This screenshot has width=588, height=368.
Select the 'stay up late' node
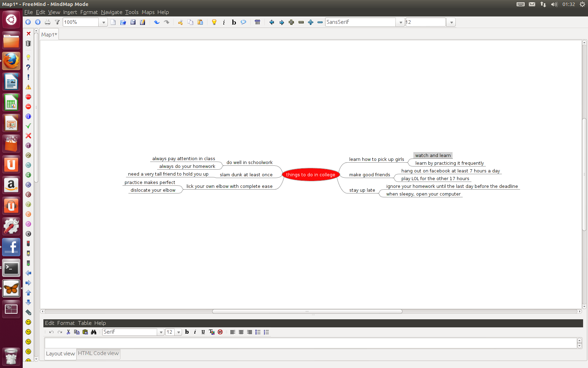pyautogui.click(x=362, y=190)
